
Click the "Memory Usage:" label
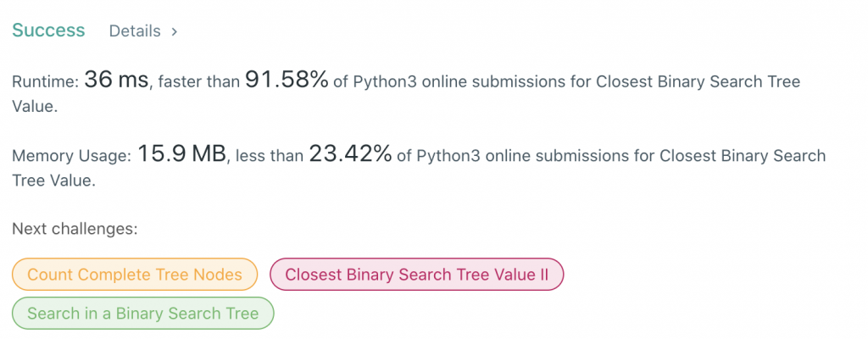[x=71, y=157]
